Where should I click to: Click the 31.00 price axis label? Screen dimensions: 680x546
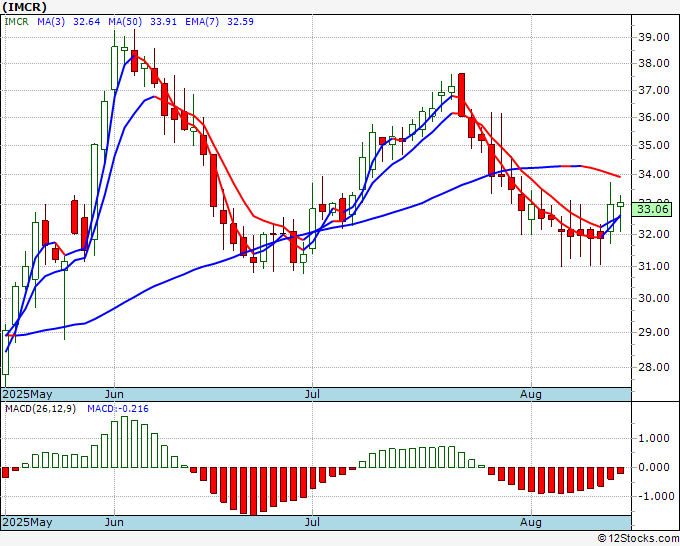point(654,266)
